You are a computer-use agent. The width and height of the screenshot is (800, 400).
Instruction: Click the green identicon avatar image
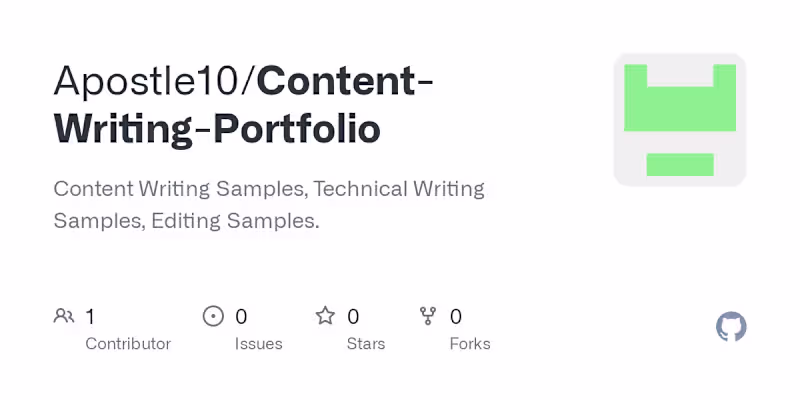click(680, 120)
